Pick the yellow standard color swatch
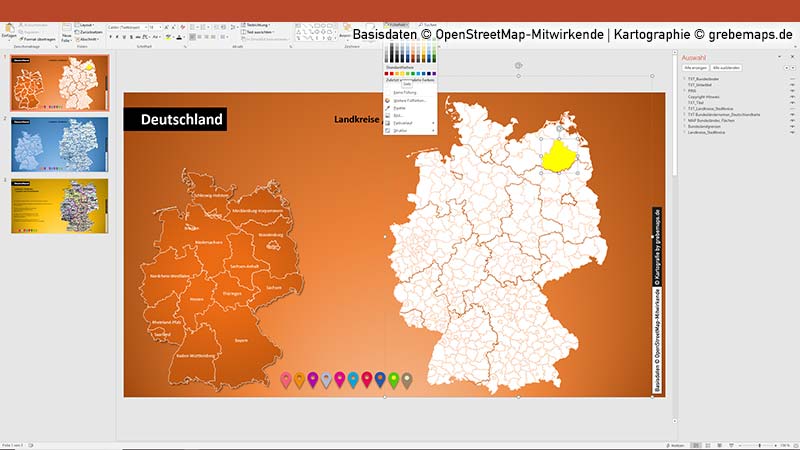 [x=402, y=73]
